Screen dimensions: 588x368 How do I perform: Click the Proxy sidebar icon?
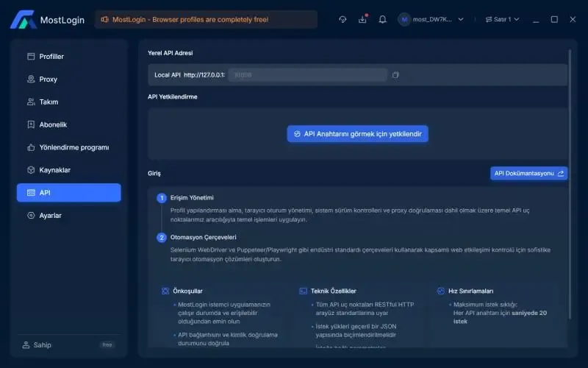click(x=31, y=79)
